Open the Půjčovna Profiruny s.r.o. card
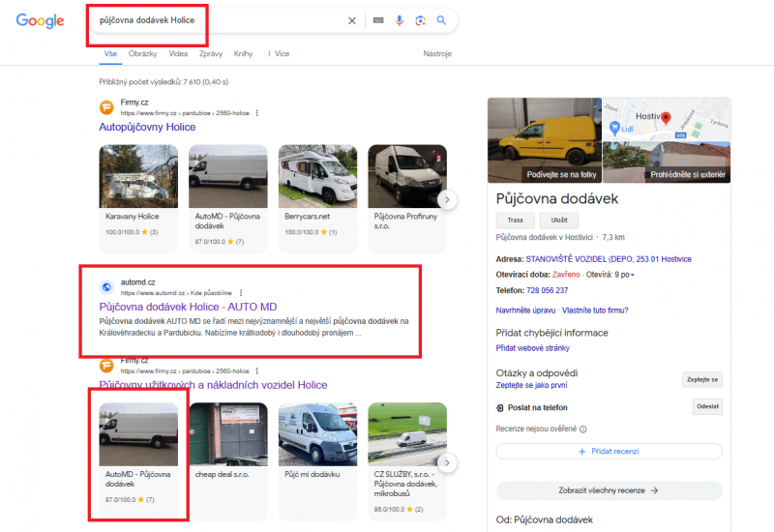Screen dimensions: 774x532 click(407, 198)
